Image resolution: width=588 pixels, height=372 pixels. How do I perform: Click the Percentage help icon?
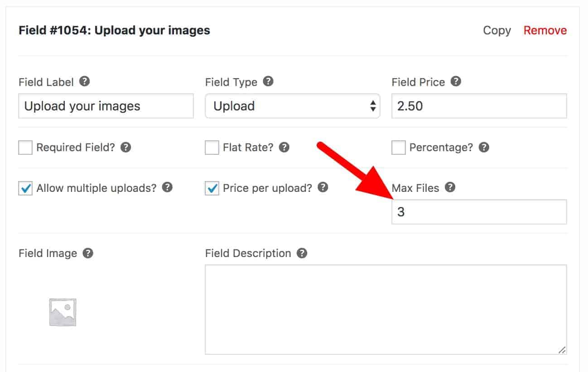click(x=484, y=147)
